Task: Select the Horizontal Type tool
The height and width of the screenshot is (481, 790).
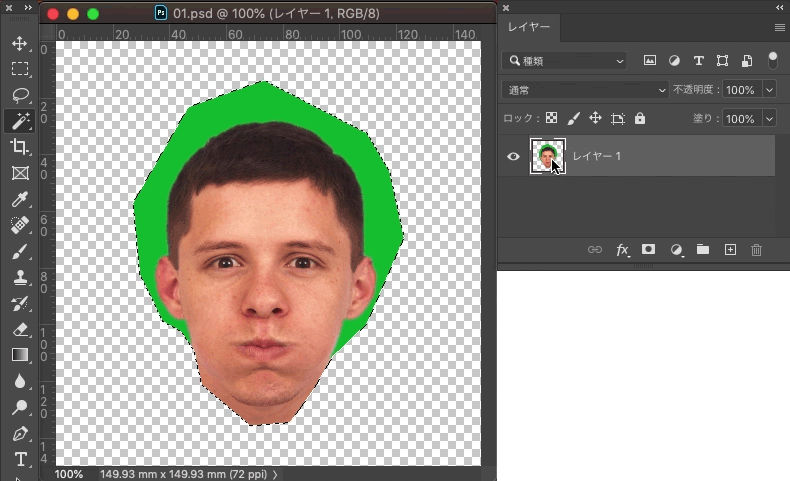Action: (x=19, y=460)
